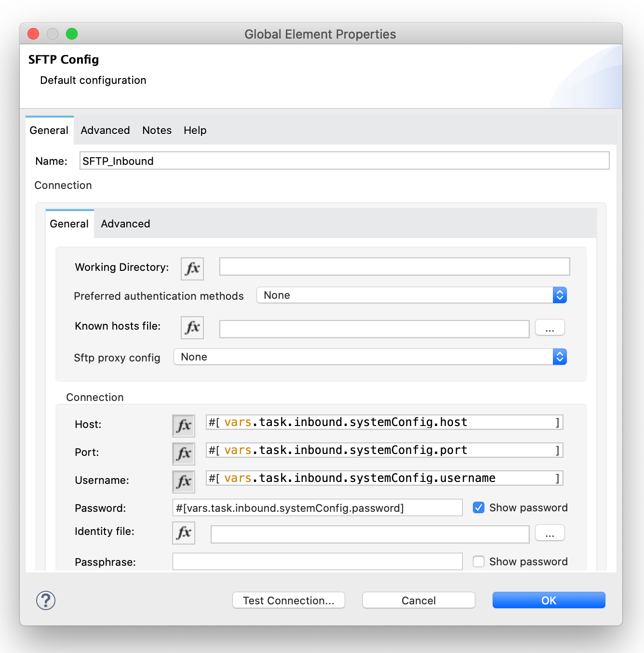Screen dimensions: 644x653
Task: Click inside the Passphrase input field
Action: coord(317,561)
